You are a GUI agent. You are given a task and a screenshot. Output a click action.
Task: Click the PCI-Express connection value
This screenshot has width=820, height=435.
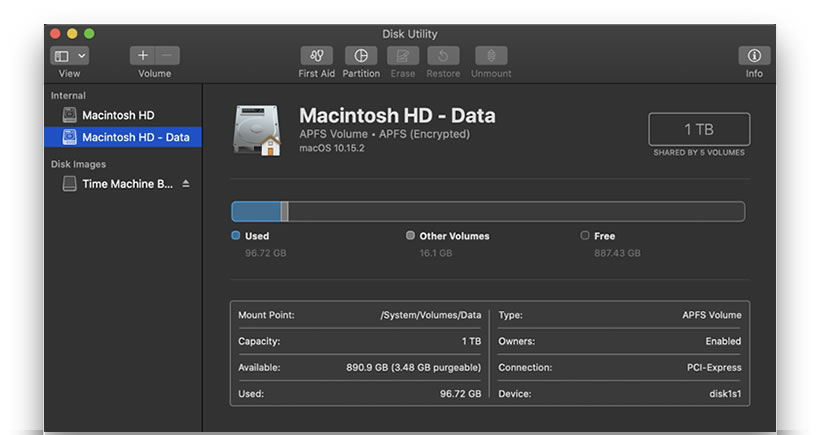[x=714, y=368]
